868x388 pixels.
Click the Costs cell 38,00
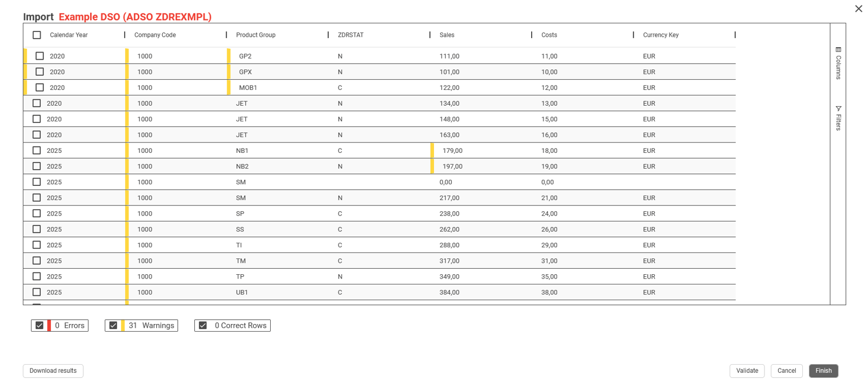(582, 292)
